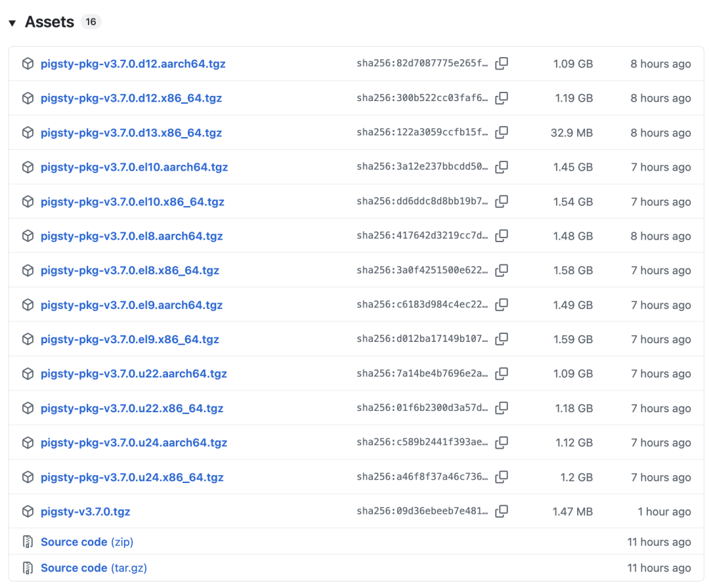Copy sha256 for pigsty-pkg-v3.7.0.u24.aarch64.tgz
This screenshot has height=588, width=709.
tap(502, 442)
